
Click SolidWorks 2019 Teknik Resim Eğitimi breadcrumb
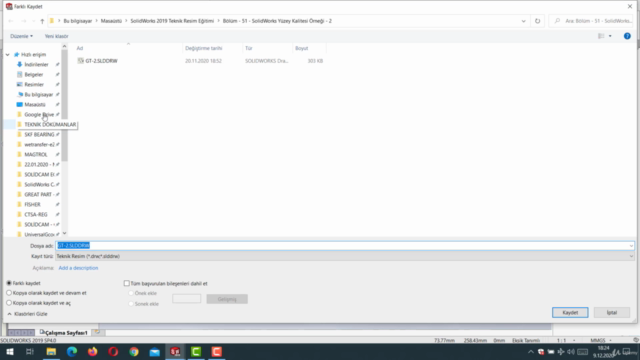pos(172,21)
